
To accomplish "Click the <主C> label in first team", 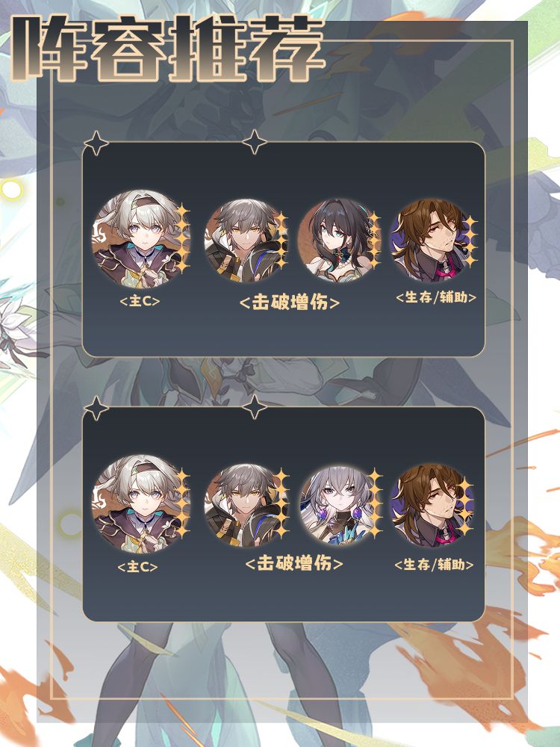I will (x=139, y=302).
